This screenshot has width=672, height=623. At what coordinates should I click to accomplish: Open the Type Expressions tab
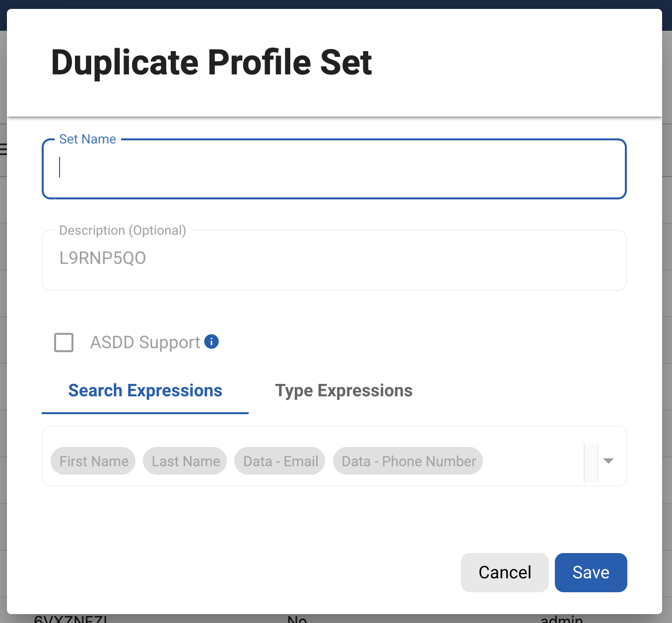point(343,391)
